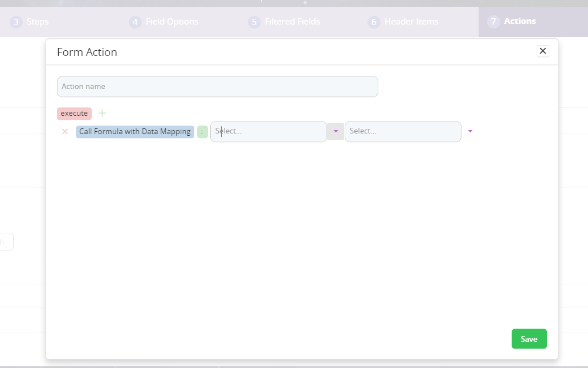Close the Form Action dialog
Image resolution: width=588 pixels, height=368 pixels.
542,51
